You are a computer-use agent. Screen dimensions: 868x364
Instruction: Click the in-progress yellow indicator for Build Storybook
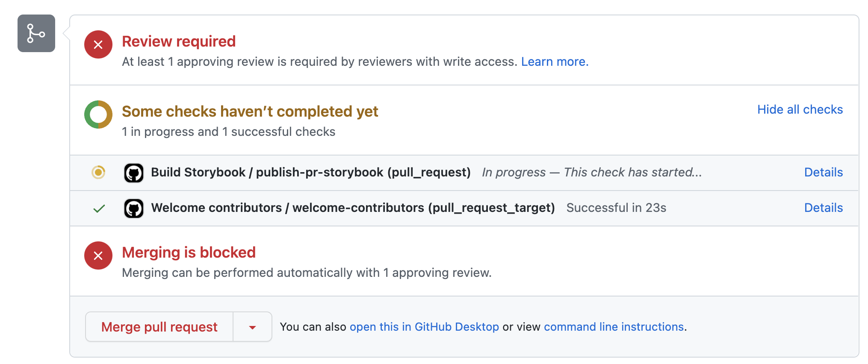[98, 172]
